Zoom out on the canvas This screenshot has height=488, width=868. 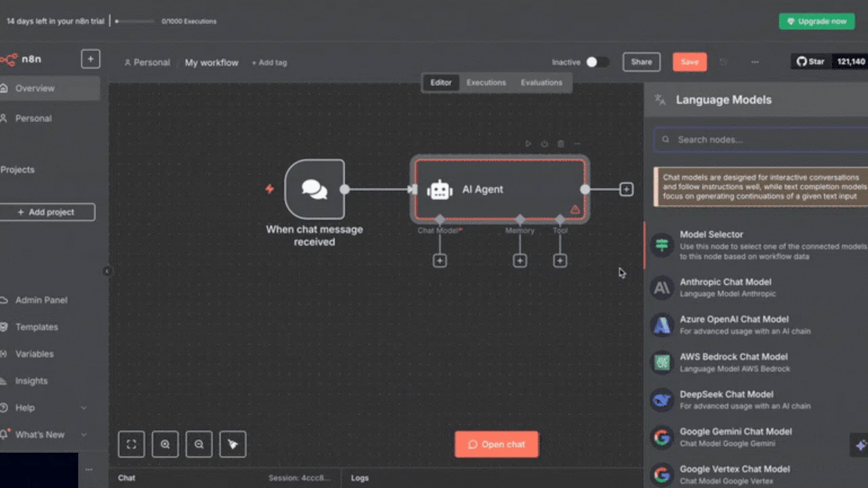tap(199, 445)
